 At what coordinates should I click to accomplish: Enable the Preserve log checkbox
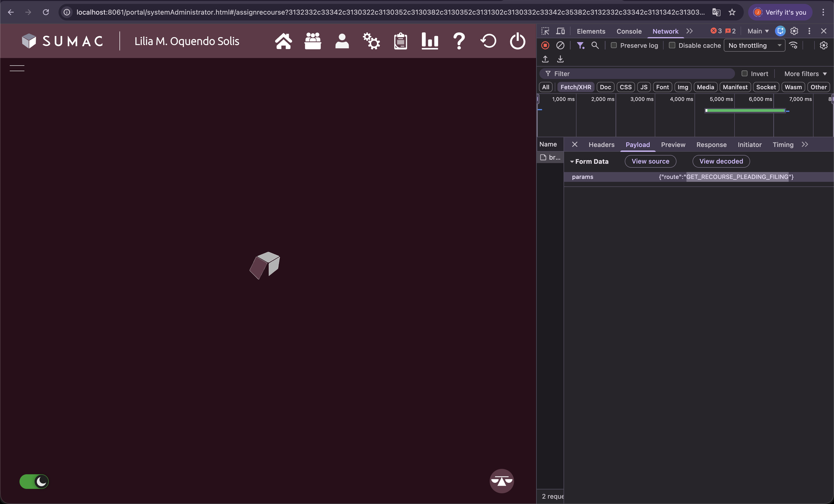614,45
